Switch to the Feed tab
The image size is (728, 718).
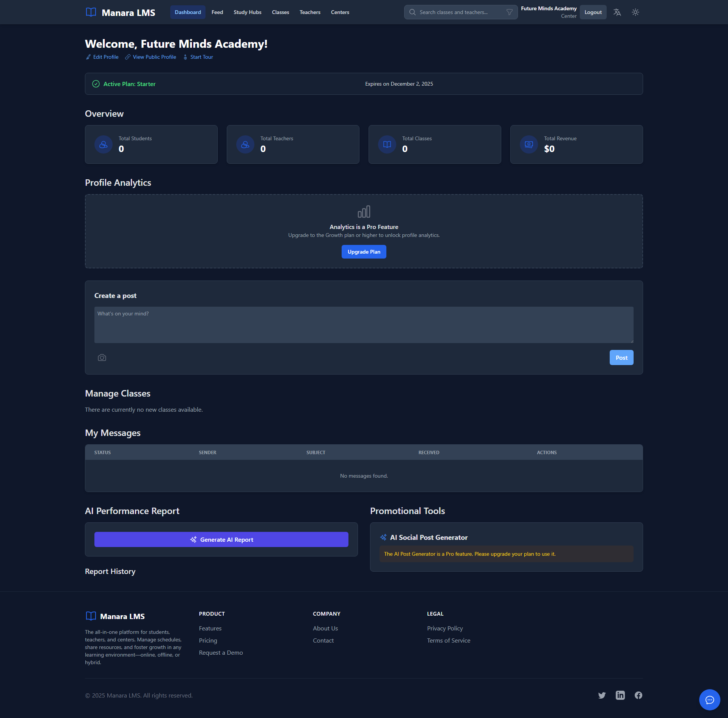pos(217,12)
